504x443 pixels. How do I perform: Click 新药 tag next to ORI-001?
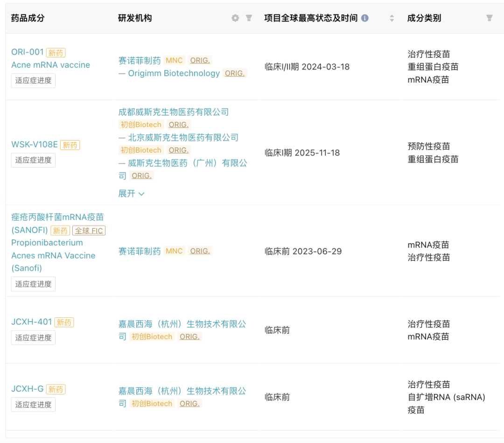56,53
